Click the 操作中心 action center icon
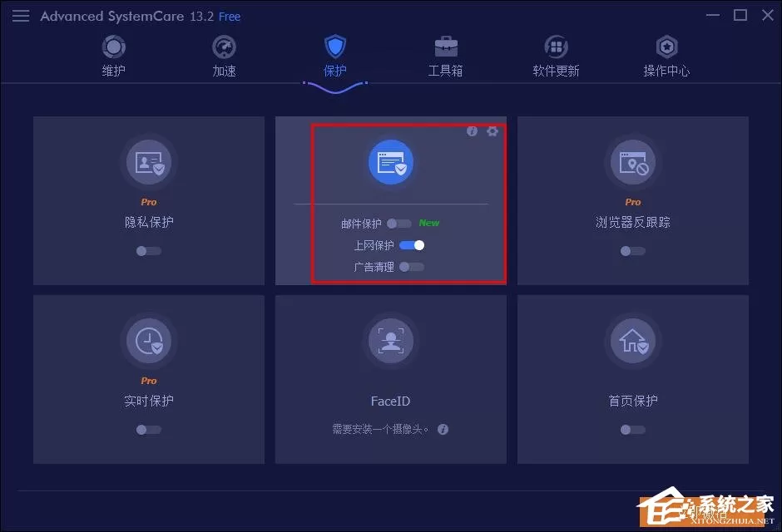Image resolution: width=782 pixels, height=532 pixels. point(667,47)
